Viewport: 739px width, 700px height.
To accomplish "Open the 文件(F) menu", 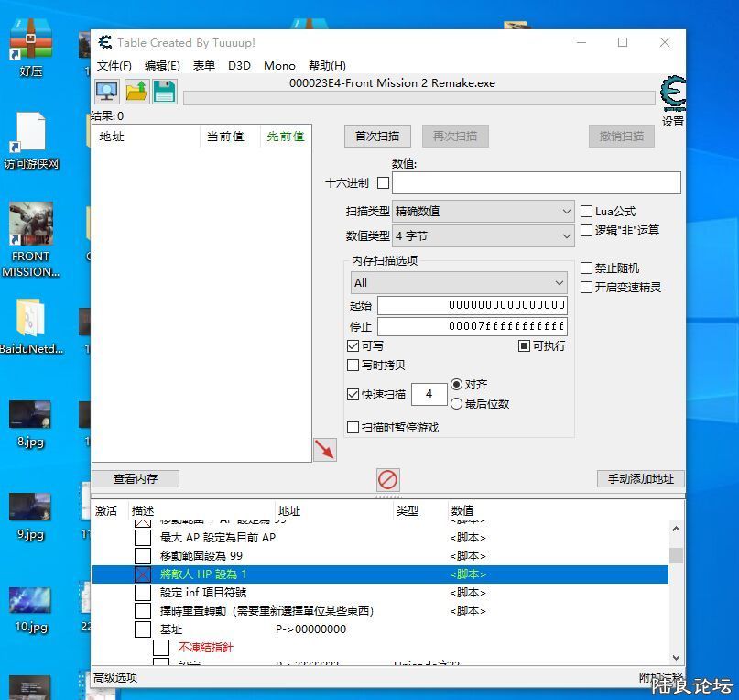I will pyautogui.click(x=114, y=66).
